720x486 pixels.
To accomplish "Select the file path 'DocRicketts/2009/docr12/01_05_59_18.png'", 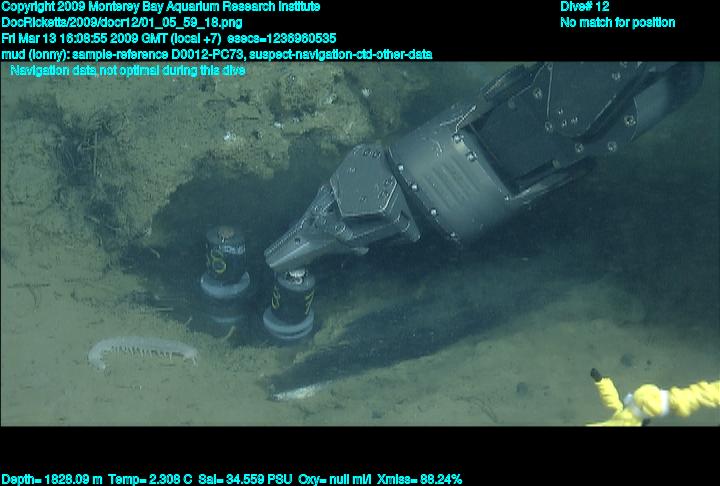I will tap(122, 23).
